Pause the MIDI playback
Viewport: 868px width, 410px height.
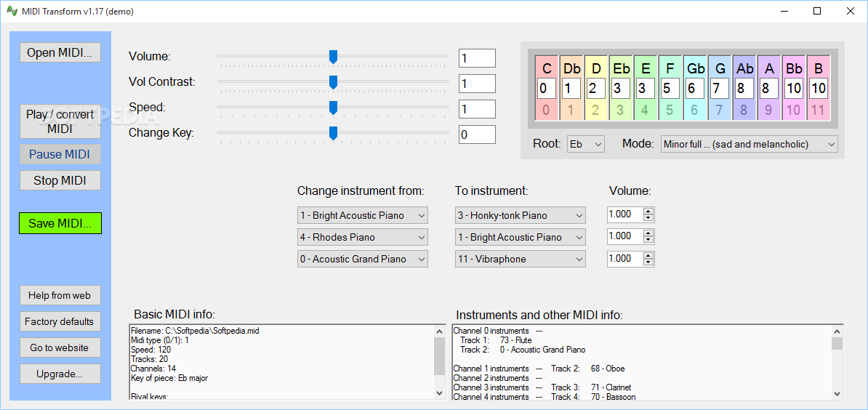pyautogui.click(x=60, y=154)
